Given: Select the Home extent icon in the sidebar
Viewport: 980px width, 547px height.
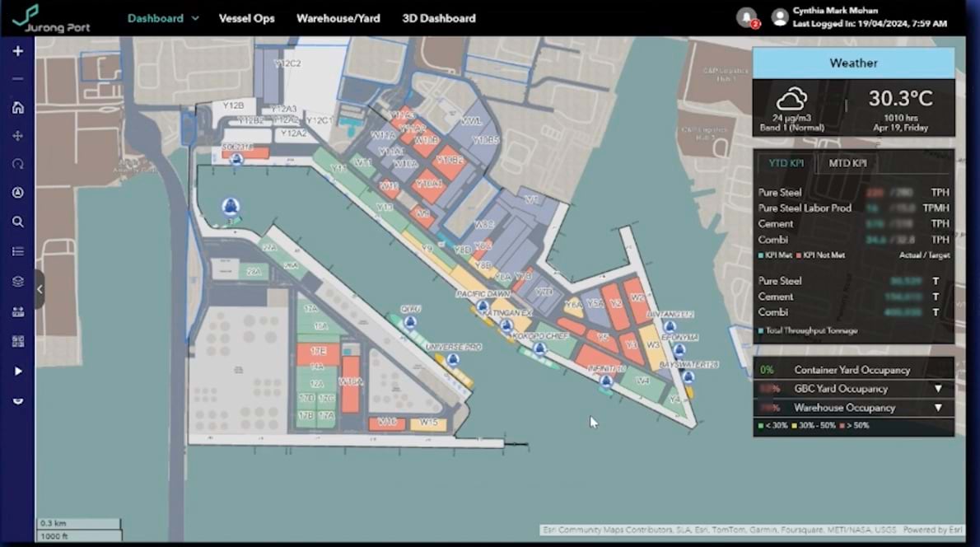Looking at the screenshot, I should [17, 107].
